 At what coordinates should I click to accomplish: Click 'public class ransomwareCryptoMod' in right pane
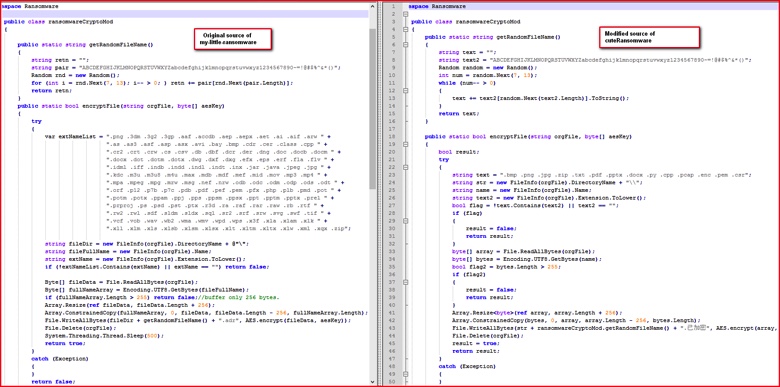(466, 22)
